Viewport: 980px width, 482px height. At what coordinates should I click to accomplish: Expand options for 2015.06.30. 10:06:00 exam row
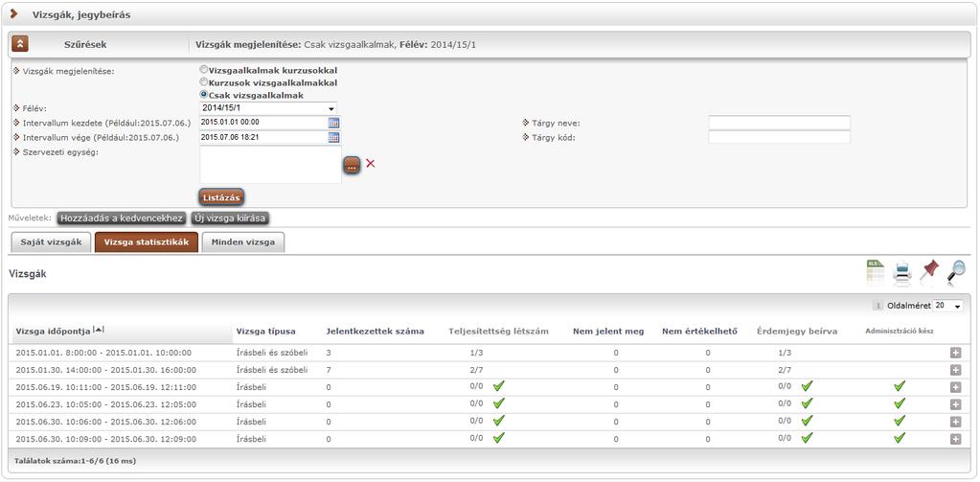pos(955,422)
